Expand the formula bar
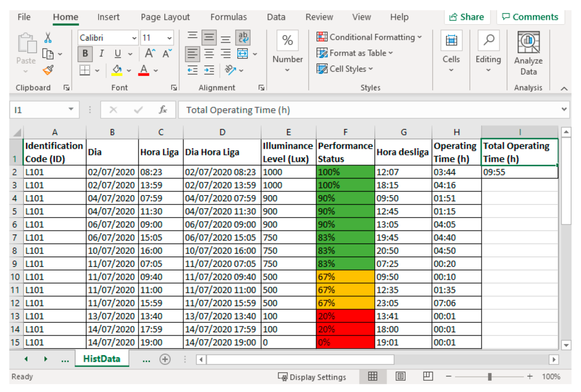 tap(564, 109)
